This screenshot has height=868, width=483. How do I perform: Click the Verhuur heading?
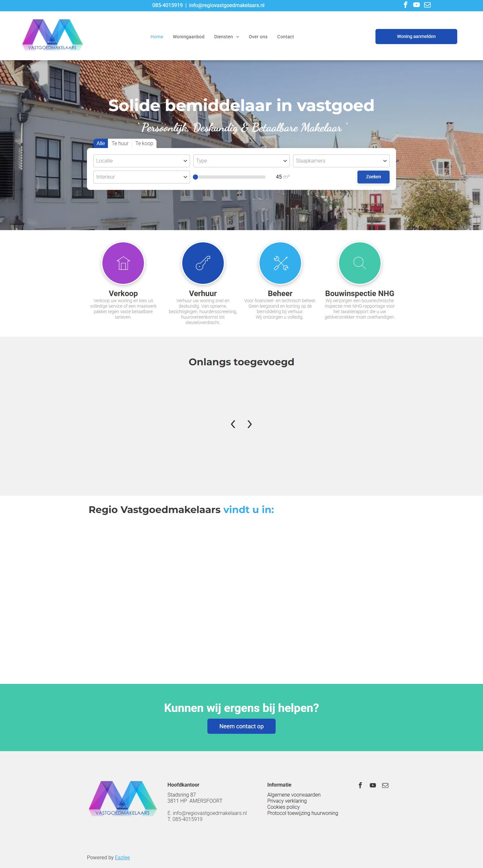203,293
